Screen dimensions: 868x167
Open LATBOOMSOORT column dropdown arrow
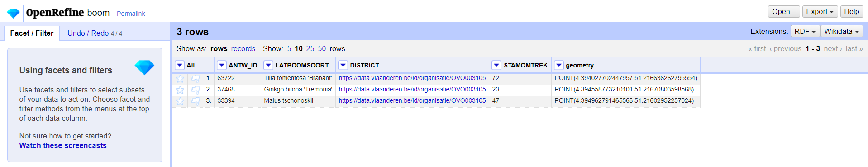pos(268,65)
